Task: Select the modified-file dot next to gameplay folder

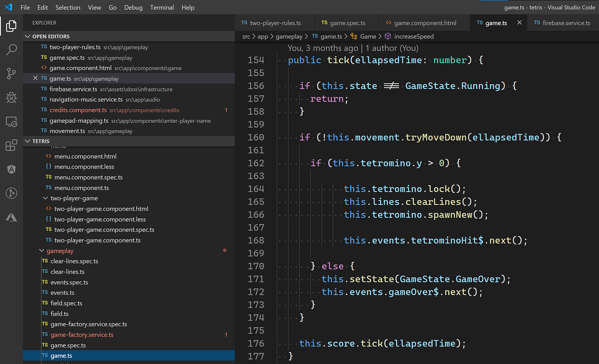Action: click(224, 251)
